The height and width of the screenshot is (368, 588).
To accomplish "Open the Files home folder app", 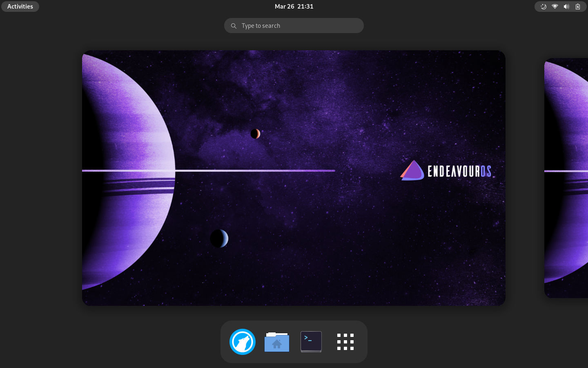I will pyautogui.click(x=277, y=342).
